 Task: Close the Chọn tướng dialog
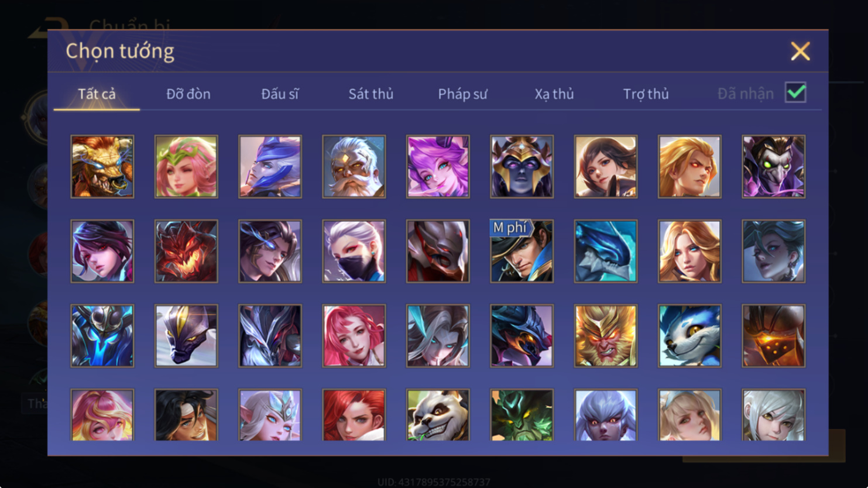click(x=800, y=51)
